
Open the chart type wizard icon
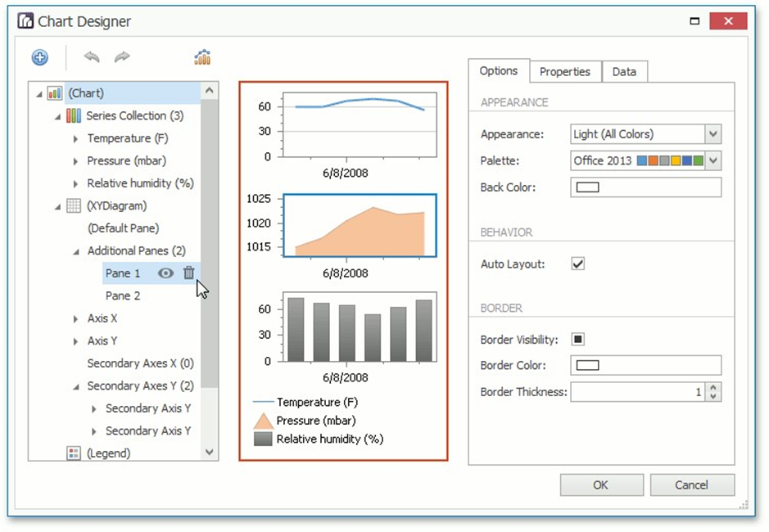[x=202, y=57]
